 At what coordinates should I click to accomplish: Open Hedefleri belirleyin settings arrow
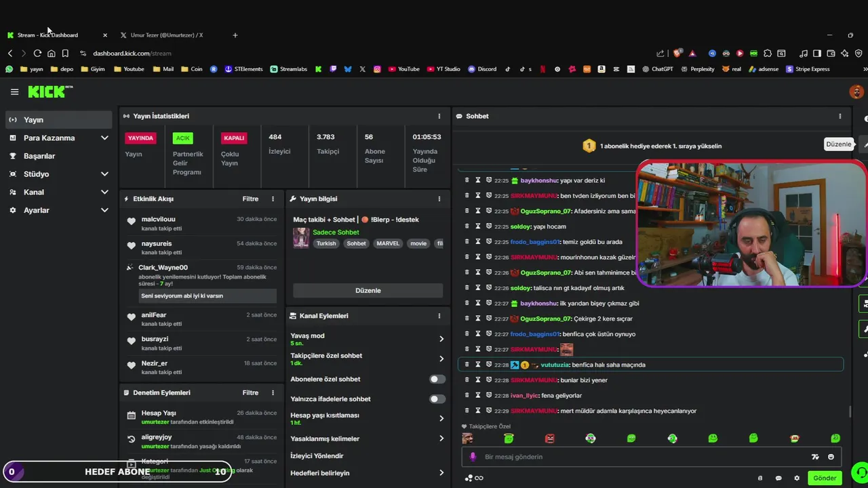(x=441, y=472)
